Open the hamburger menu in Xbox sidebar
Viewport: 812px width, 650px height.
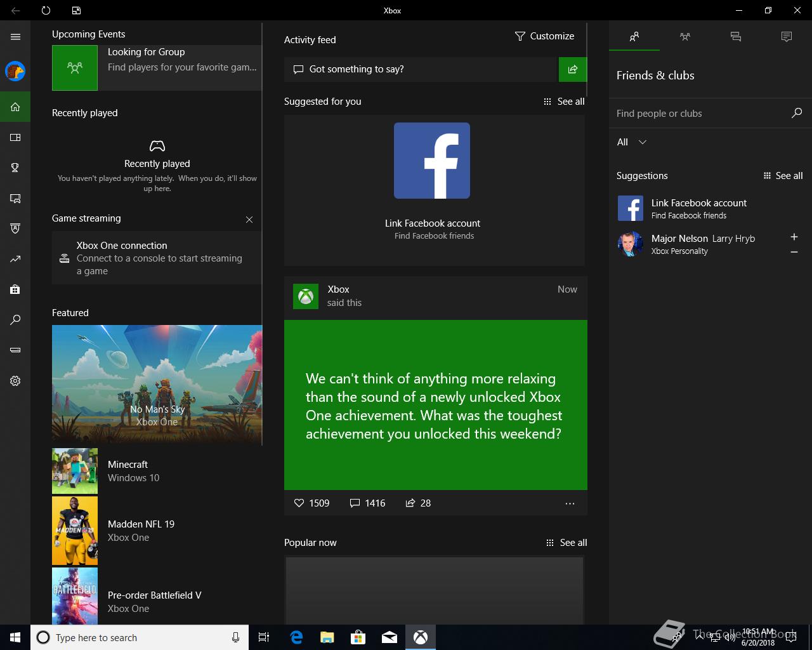pyautogui.click(x=15, y=37)
